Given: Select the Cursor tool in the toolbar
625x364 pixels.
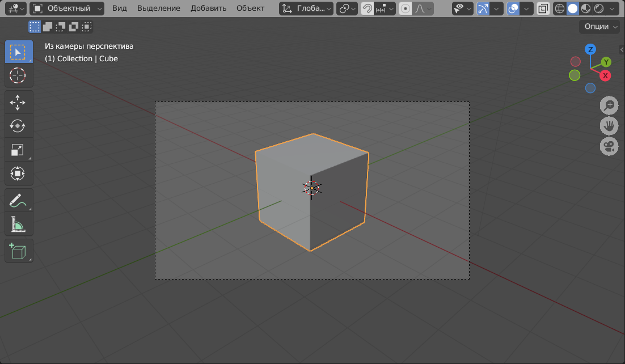Looking at the screenshot, I should 19,75.
